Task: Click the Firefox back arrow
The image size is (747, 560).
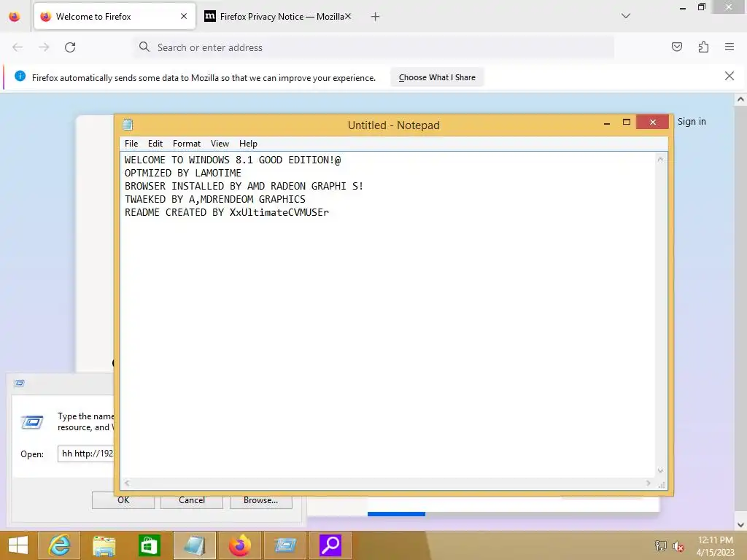Action: pyautogui.click(x=18, y=47)
